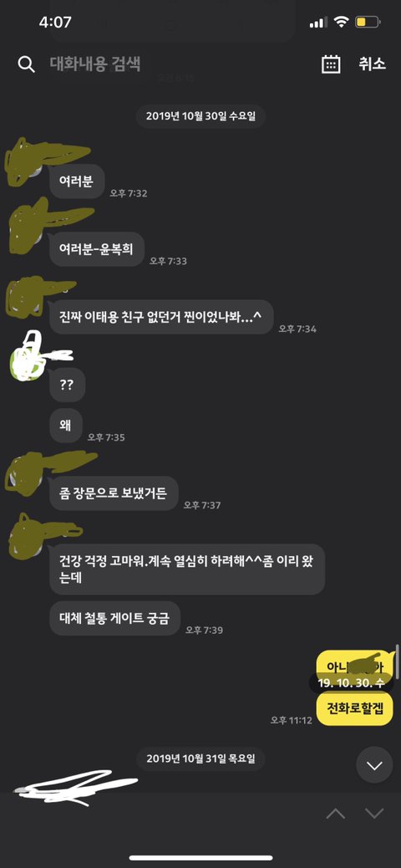
Task: Open the calendar date picker icon
Action: 331,64
